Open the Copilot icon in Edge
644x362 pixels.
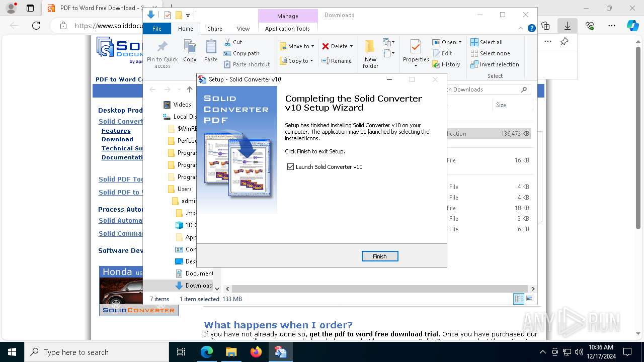pos(633,26)
